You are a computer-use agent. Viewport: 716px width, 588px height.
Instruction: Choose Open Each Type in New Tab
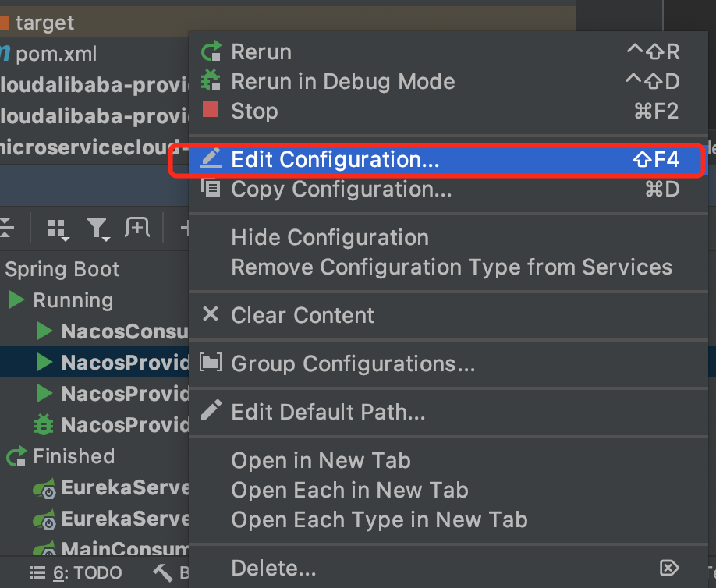click(x=379, y=519)
